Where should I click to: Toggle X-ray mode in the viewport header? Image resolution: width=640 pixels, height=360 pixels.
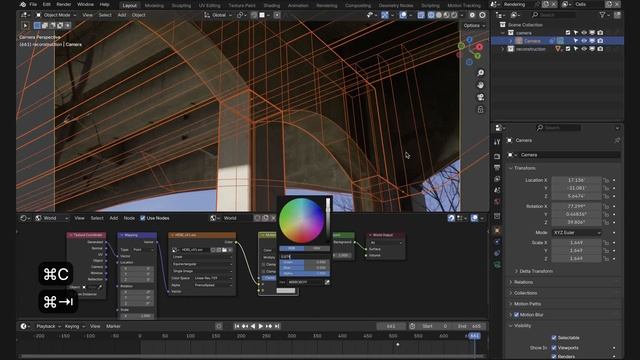pos(421,15)
